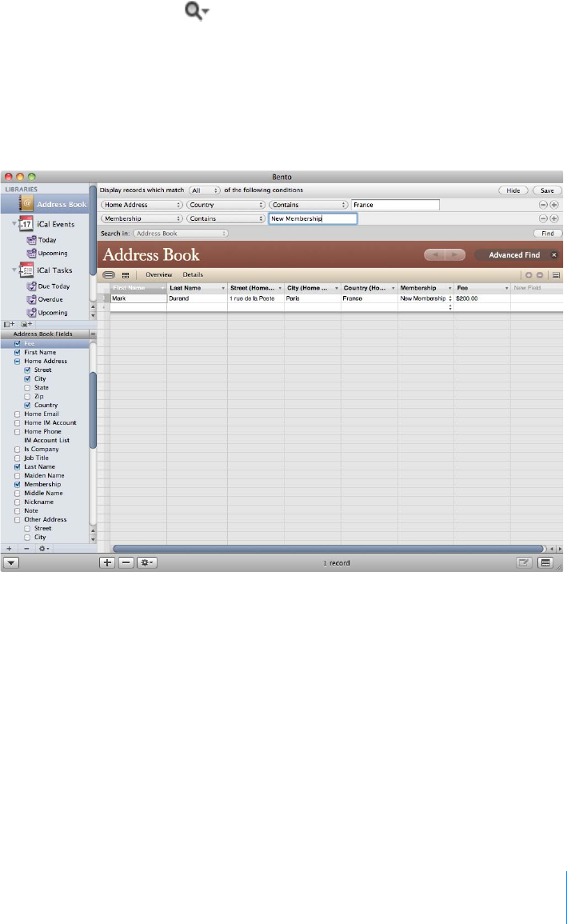567x924 pixels.
Task: Click the New Membership search value field
Action: click(x=313, y=218)
